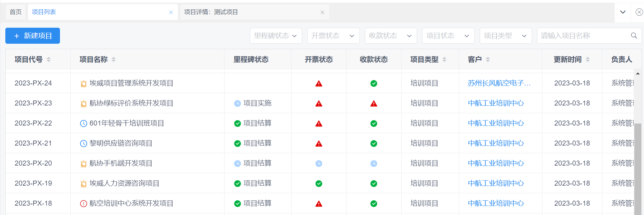
Task: Sort by 项目代号 column
Action: point(49,59)
